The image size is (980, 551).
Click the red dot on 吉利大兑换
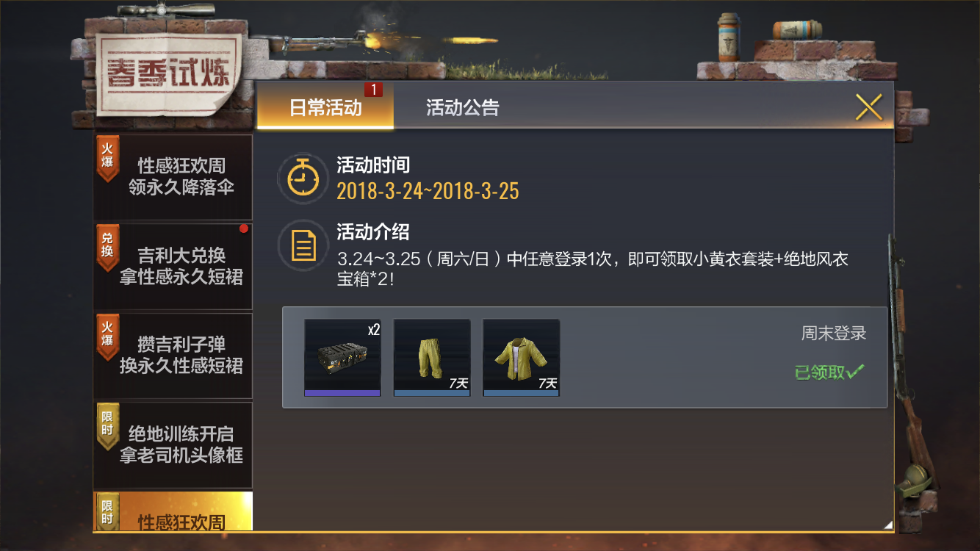[x=244, y=228]
